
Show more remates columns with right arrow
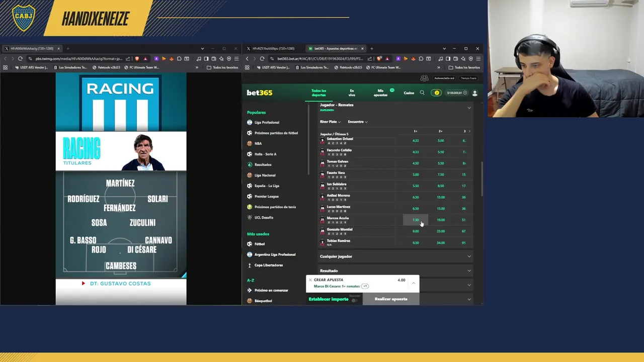click(x=469, y=131)
